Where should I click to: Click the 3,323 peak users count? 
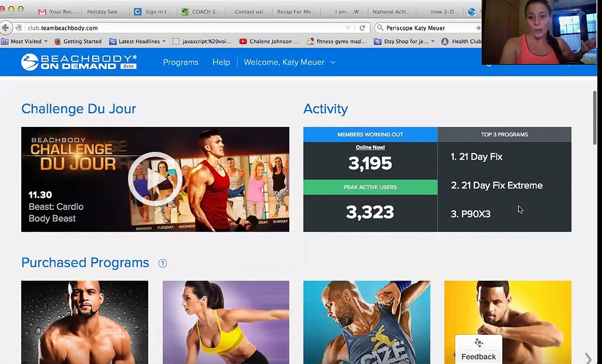[x=370, y=212]
